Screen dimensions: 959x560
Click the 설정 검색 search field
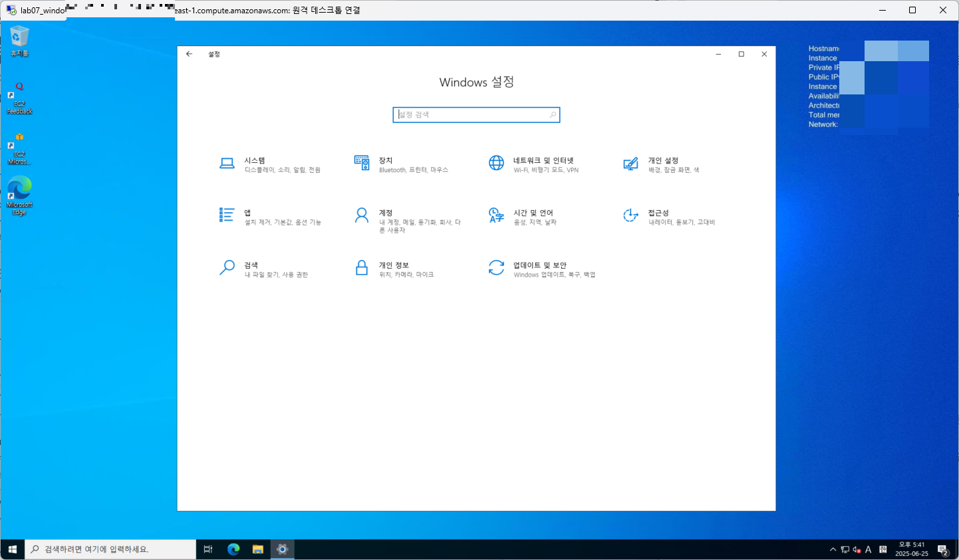pos(476,115)
